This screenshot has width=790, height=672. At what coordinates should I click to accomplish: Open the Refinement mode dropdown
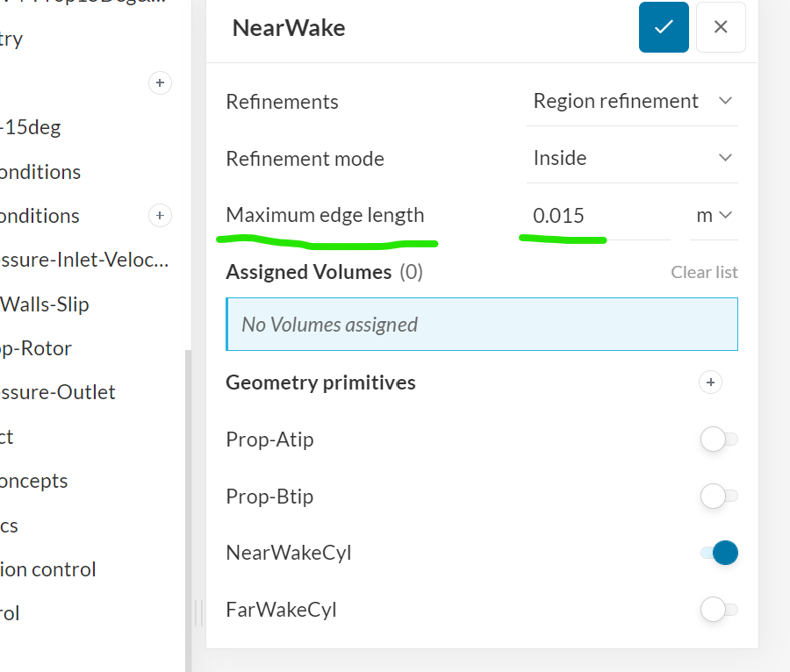[x=632, y=159]
